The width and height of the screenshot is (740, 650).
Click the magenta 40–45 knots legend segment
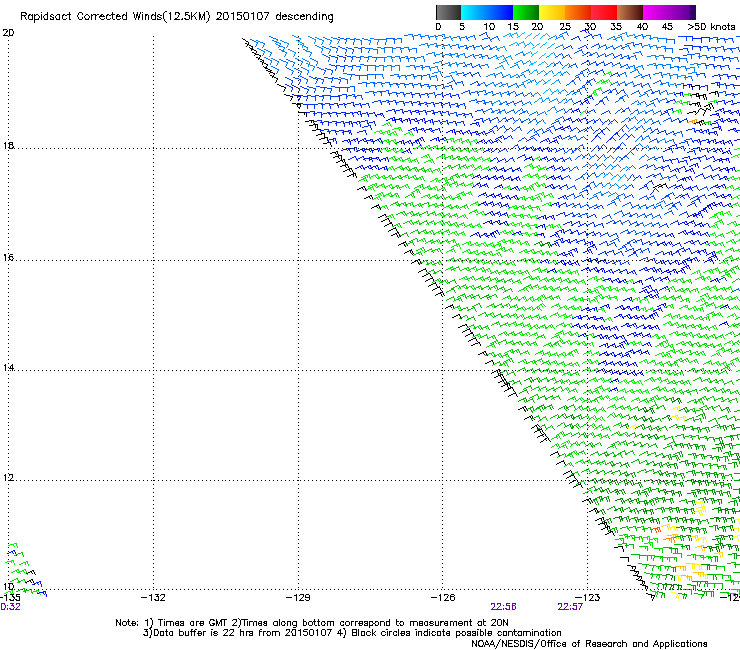[656, 12]
